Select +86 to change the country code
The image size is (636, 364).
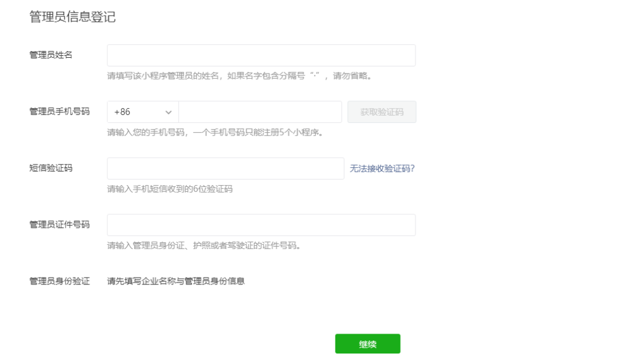click(x=142, y=112)
